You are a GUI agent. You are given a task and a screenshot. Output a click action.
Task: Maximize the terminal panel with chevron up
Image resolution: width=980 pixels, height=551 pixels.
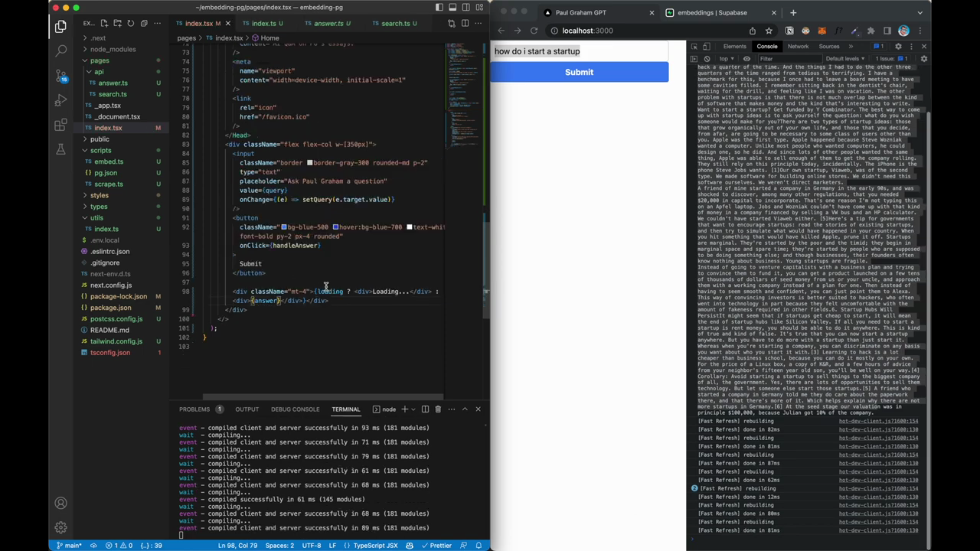click(x=465, y=409)
